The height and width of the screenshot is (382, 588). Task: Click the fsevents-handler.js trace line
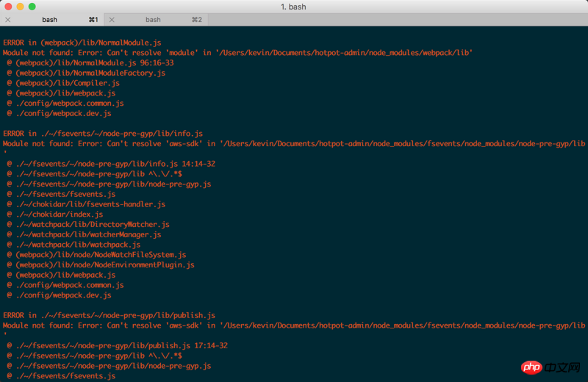click(x=86, y=204)
